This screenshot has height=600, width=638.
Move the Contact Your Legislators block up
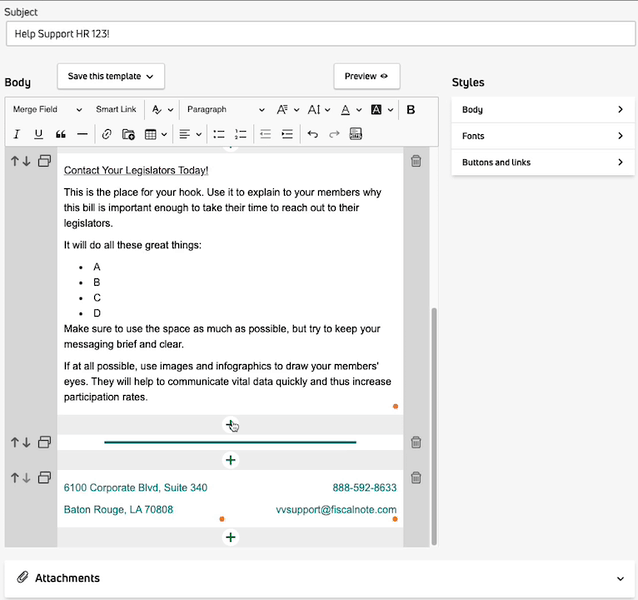pos(15,161)
